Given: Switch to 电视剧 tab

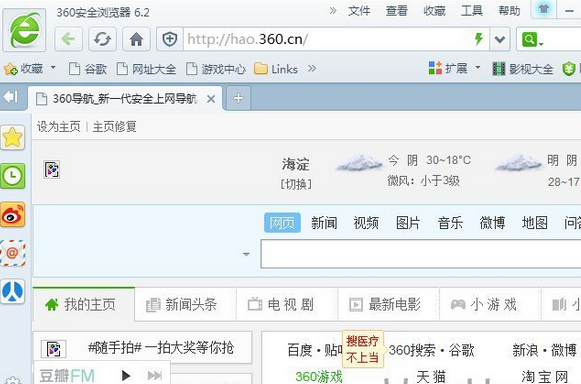Looking at the screenshot, I should coord(287,304).
